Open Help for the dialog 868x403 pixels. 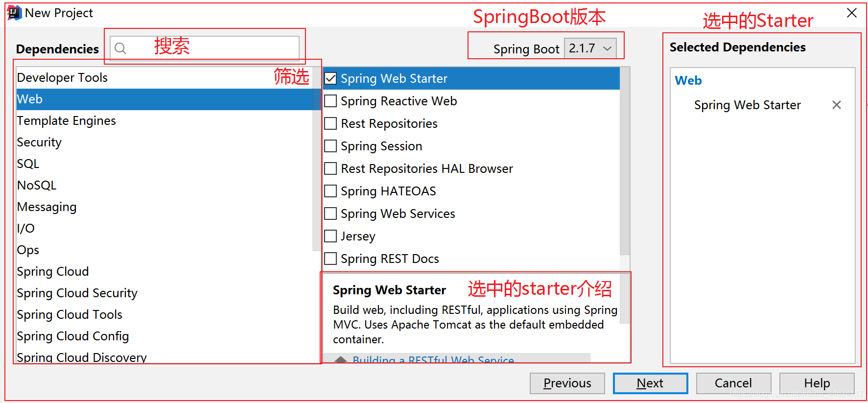point(817,383)
